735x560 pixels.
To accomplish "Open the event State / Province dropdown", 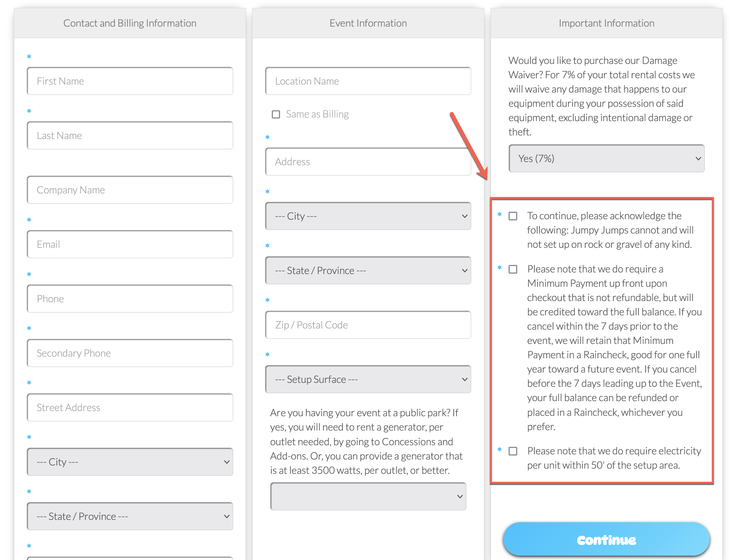I will pyautogui.click(x=368, y=270).
